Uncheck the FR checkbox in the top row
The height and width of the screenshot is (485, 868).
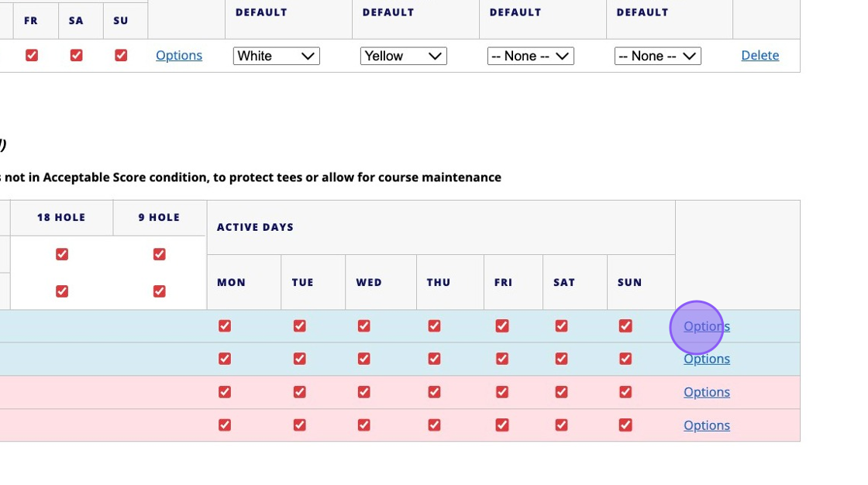32,55
